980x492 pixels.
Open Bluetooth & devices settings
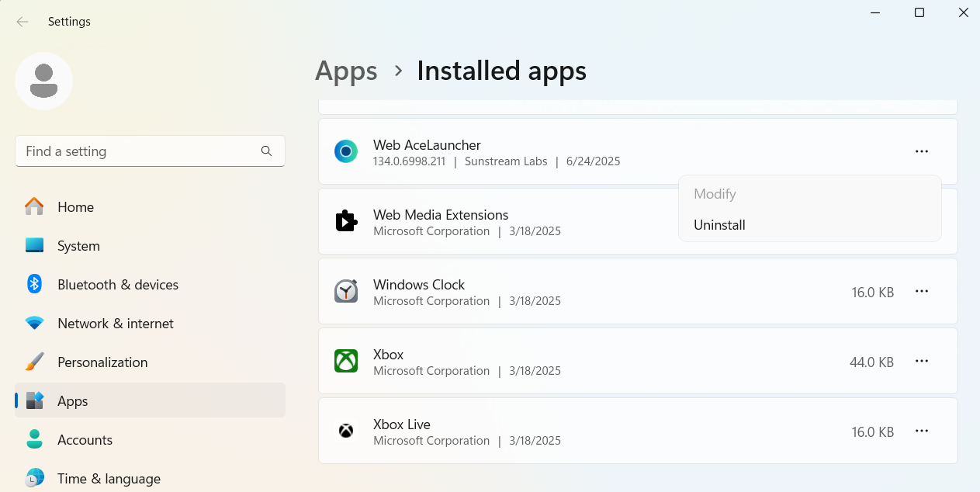click(117, 285)
